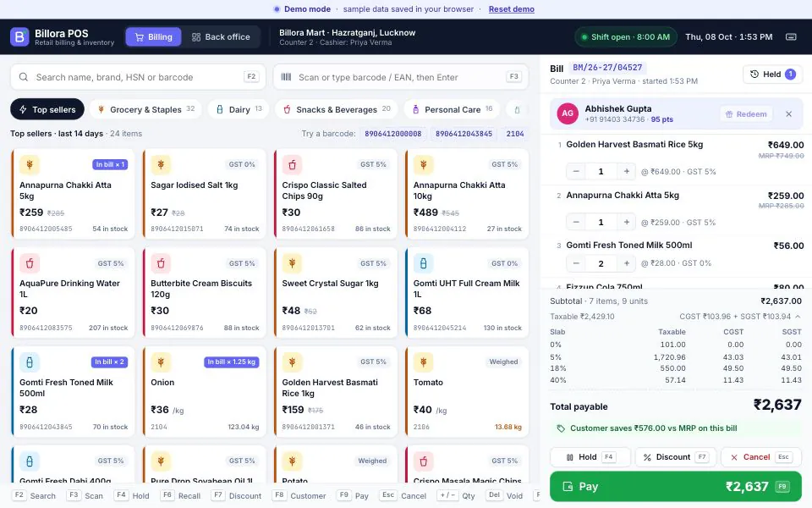812x508 pixels.
Task: Select the Tomato weighed product card
Action: click(467, 391)
